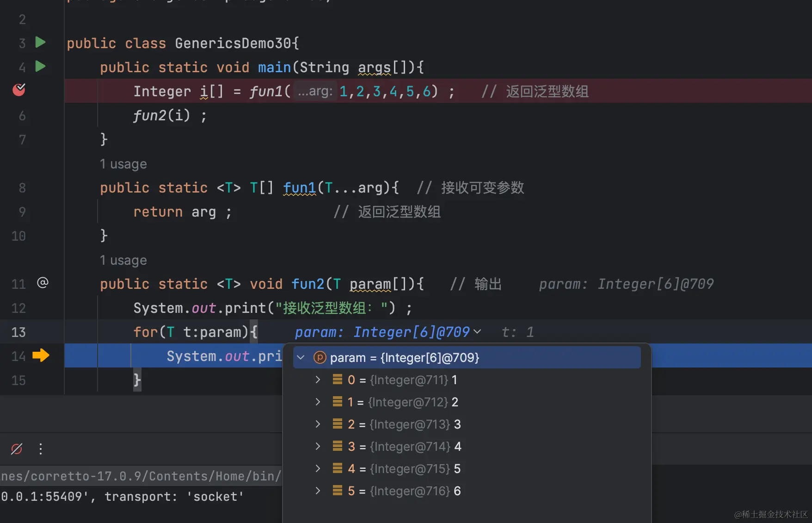Open the inline param: Integer[6]@709 dropdown on line 13
The height and width of the screenshot is (523, 812).
[x=478, y=332]
